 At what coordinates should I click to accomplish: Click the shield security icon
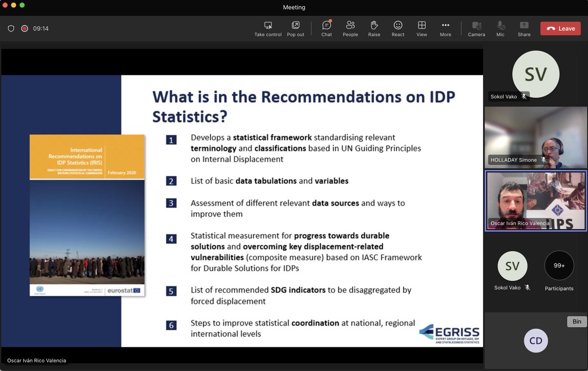tap(11, 28)
